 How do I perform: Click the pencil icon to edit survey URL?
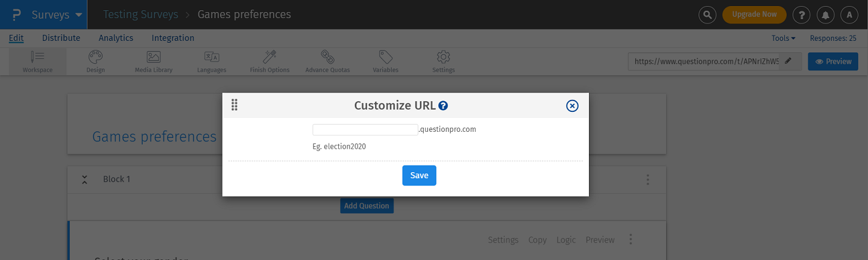click(x=788, y=61)
